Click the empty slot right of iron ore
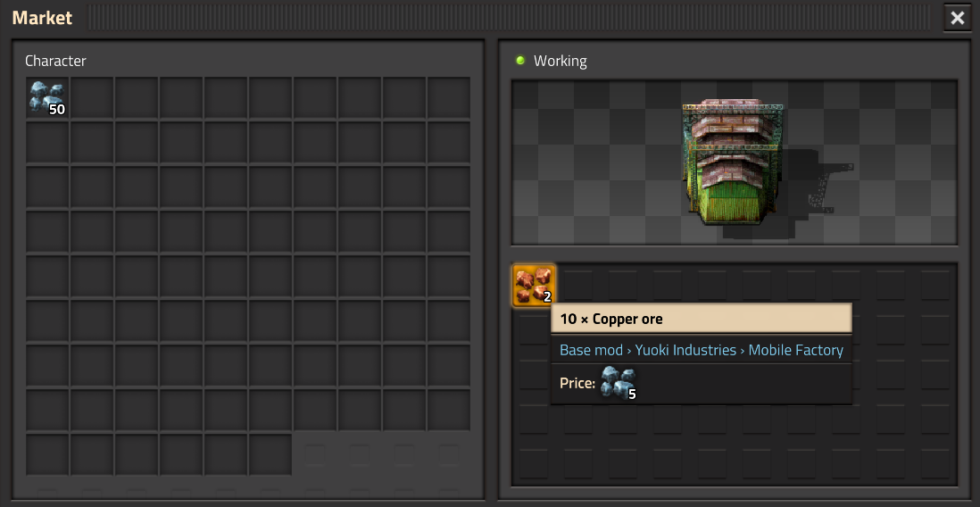The image size is (980, 507). point(92,98)
